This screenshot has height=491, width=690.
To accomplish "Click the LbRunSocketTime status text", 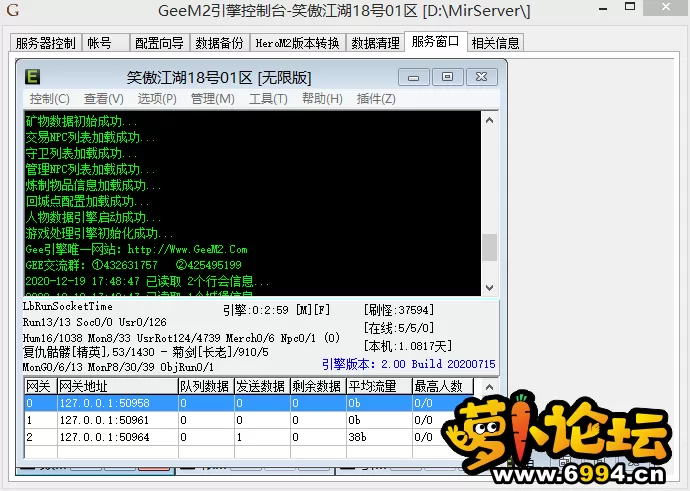I will coord(68,306).
